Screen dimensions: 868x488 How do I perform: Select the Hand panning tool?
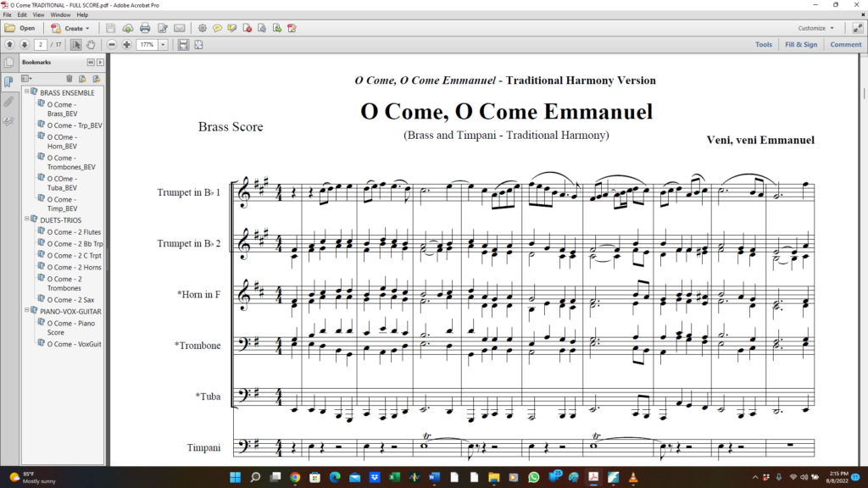pyautogui.click(x=91, y=45)
